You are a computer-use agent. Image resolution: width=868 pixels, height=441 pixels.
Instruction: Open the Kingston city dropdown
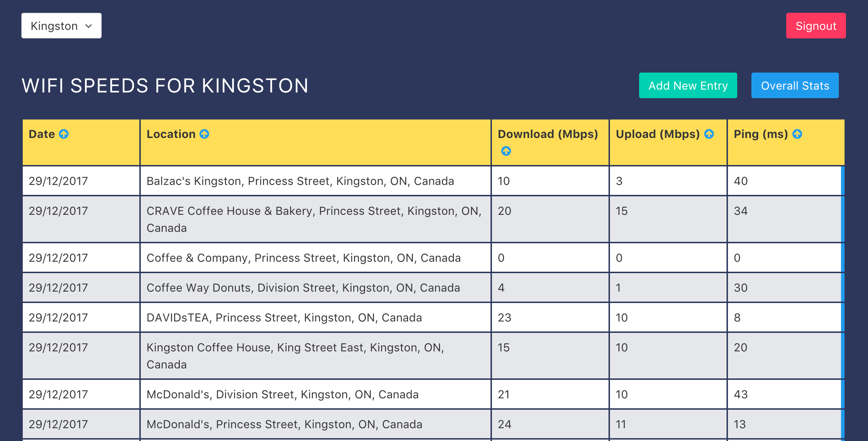(61, 26)
